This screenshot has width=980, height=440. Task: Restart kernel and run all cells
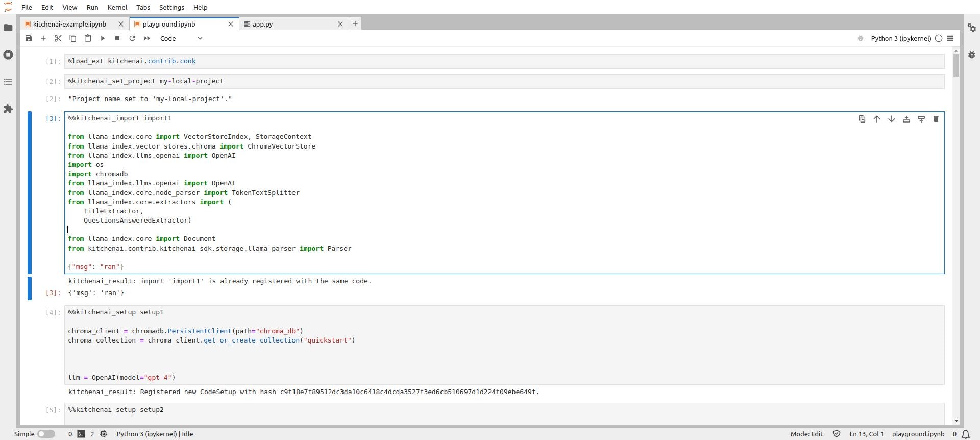(147, 38)
